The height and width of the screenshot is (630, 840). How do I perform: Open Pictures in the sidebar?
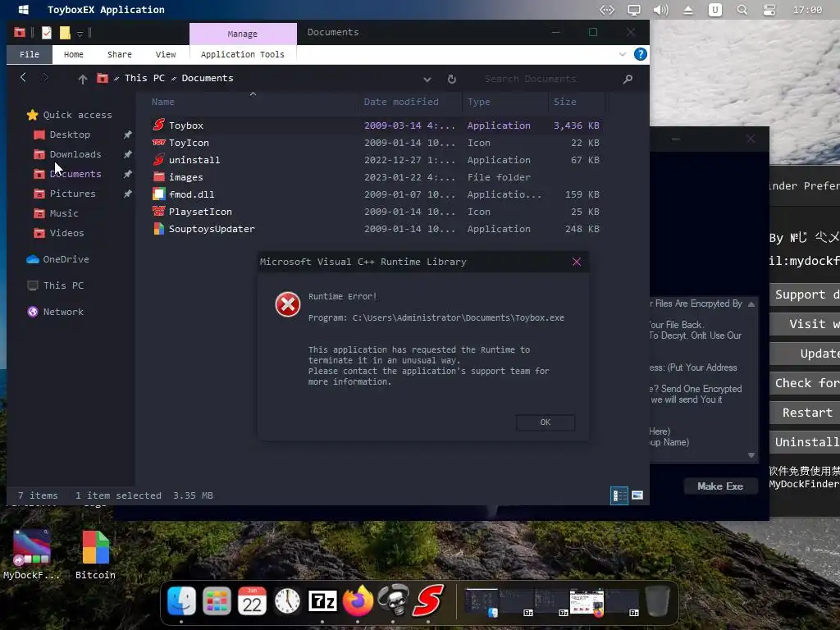pos(65,194)
